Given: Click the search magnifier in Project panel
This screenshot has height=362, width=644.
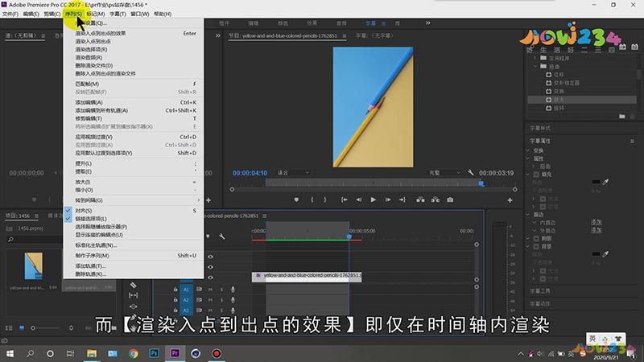Looking at the screenshot, I should pos(10,239).
